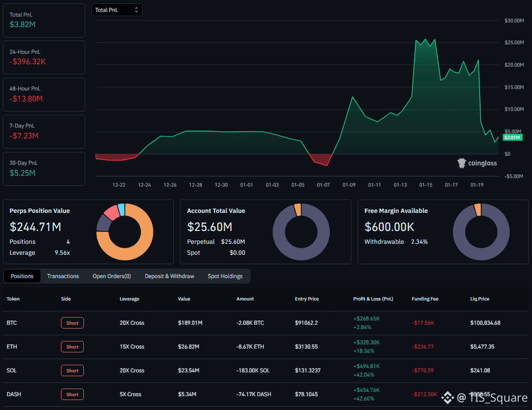The image size is (532, 410).
Task: Click the Perps Position Value donut chart
Action: click(x=125, y=232)
